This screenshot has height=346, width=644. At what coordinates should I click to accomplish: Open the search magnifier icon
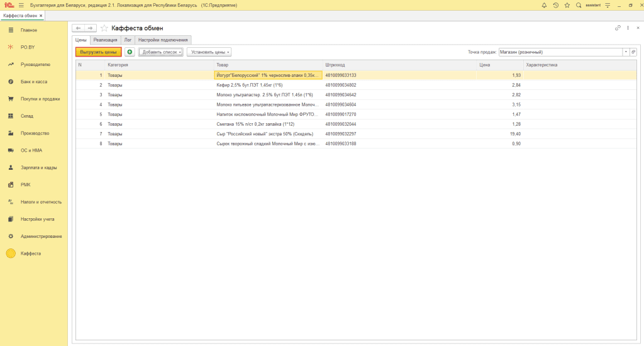(x=579, y=5)
